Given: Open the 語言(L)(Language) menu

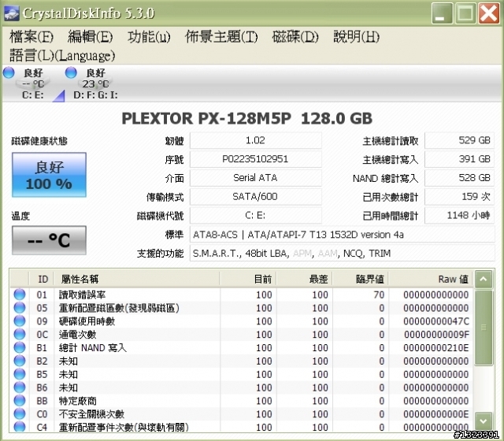Looking at the screenshot, I should click(x=62, y=55).
